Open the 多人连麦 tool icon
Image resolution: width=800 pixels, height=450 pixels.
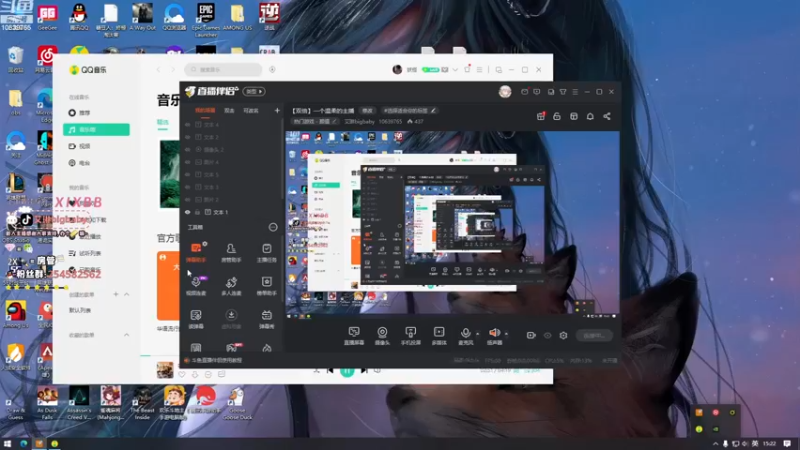[231, 286]
